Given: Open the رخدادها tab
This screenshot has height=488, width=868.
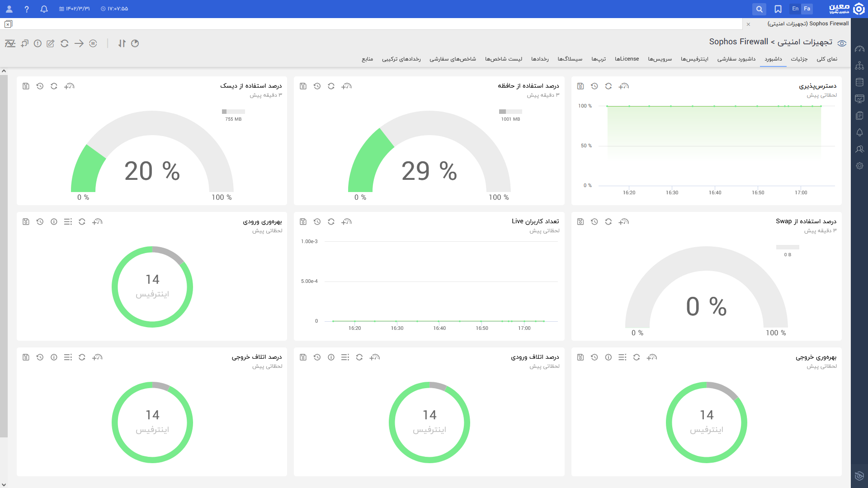Looking at the screenshot, I should 540,59.
